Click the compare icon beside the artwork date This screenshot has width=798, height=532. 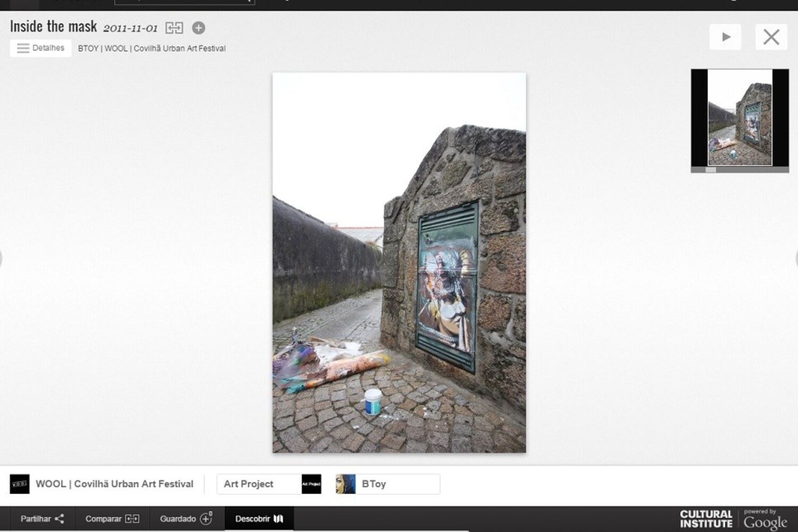coord(174,28)
